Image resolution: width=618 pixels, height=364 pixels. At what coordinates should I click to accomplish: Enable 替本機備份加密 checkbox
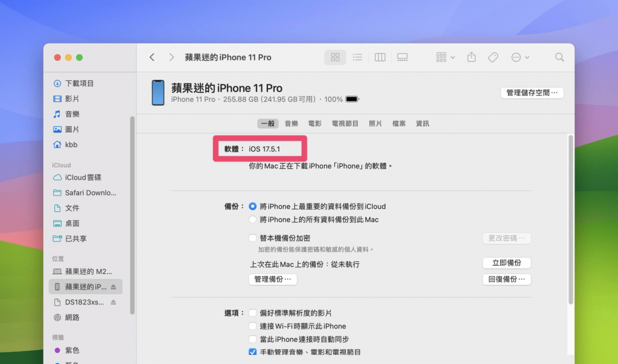tap(253, 238)
